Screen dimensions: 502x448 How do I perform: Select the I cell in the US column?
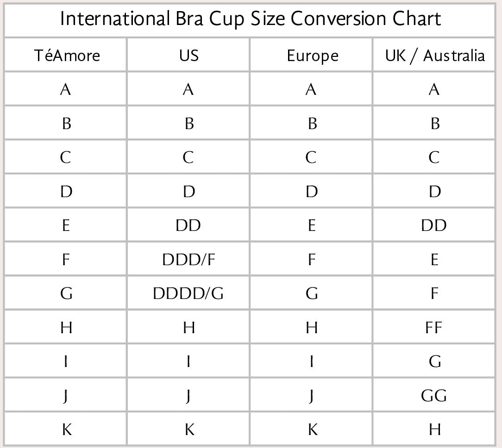(188, 361)
